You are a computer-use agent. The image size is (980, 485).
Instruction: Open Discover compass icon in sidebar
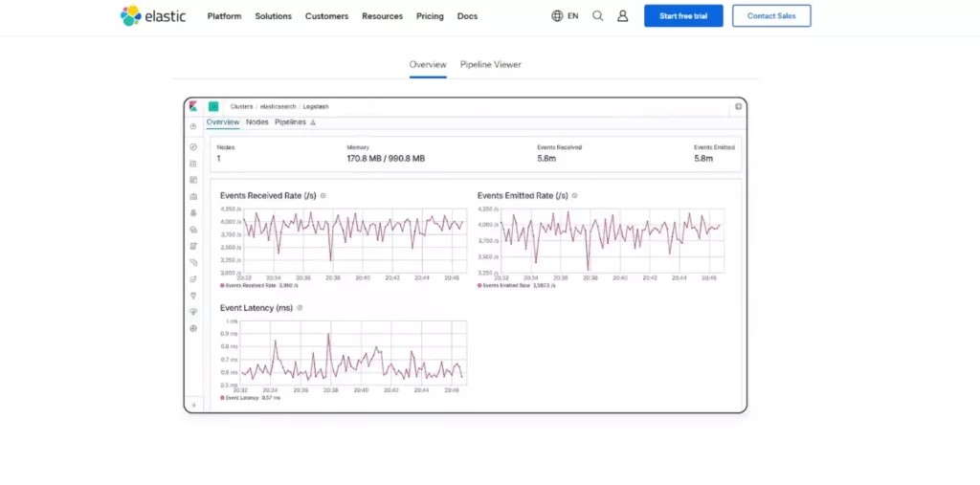coord(193,147)
